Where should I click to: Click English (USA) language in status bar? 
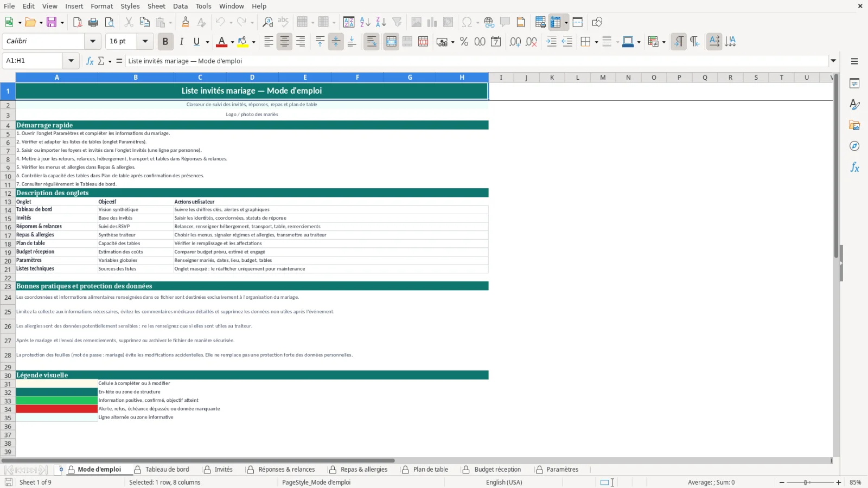[504, 482]
